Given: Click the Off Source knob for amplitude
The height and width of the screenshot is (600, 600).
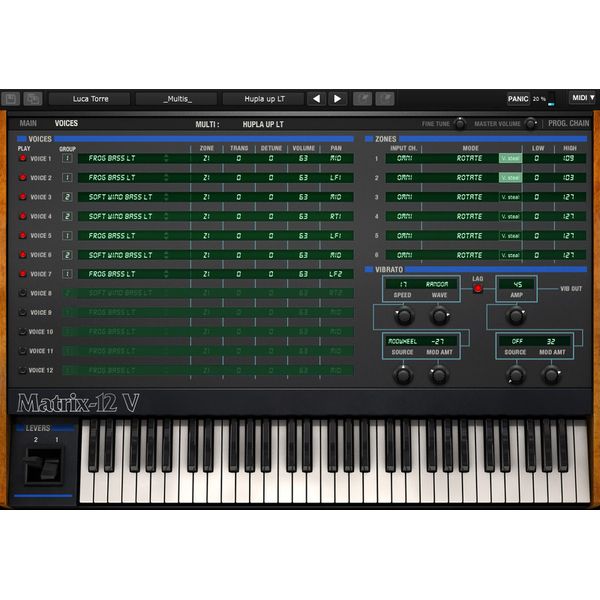Looking at the screenshot, I should [x=515, y=375].
